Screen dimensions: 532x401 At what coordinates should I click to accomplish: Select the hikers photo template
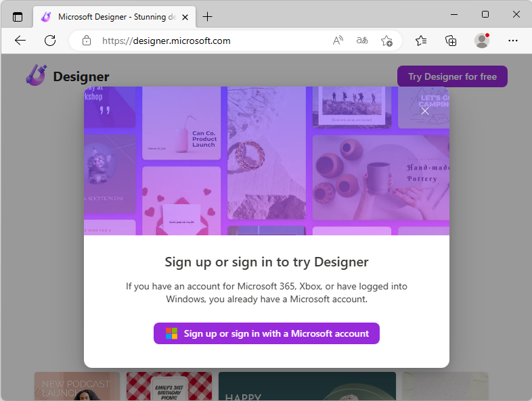pyautogui.click(x=352, y=108)
